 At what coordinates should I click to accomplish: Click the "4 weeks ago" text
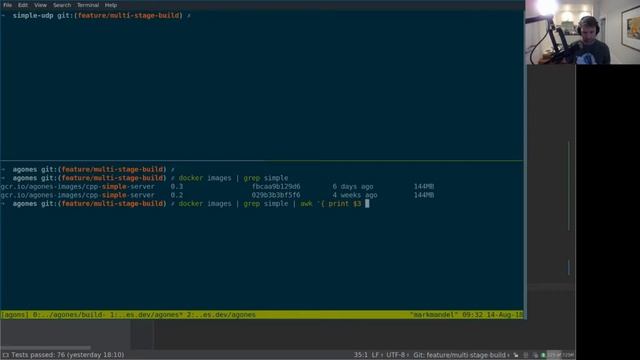pos(355,195)
